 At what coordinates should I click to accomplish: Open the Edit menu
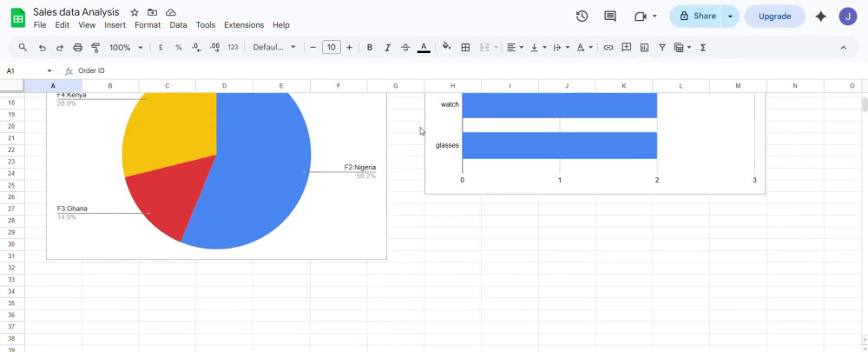(x=62, y=25)
